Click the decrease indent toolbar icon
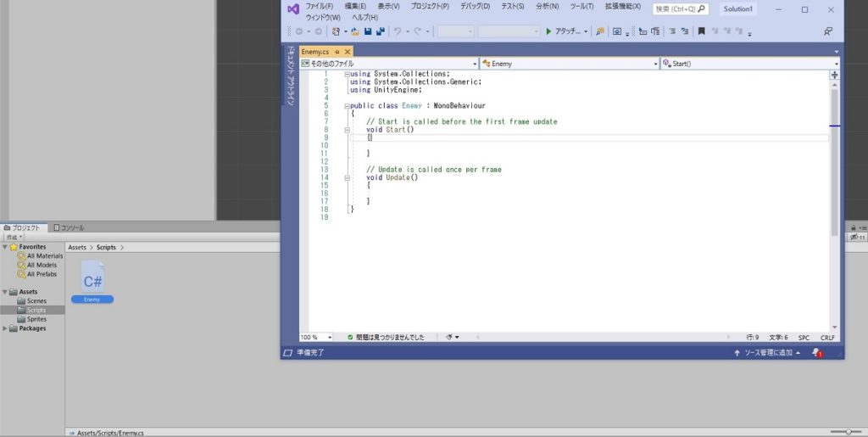This screenshot has height=437, width=868. [x=643, y=31]
